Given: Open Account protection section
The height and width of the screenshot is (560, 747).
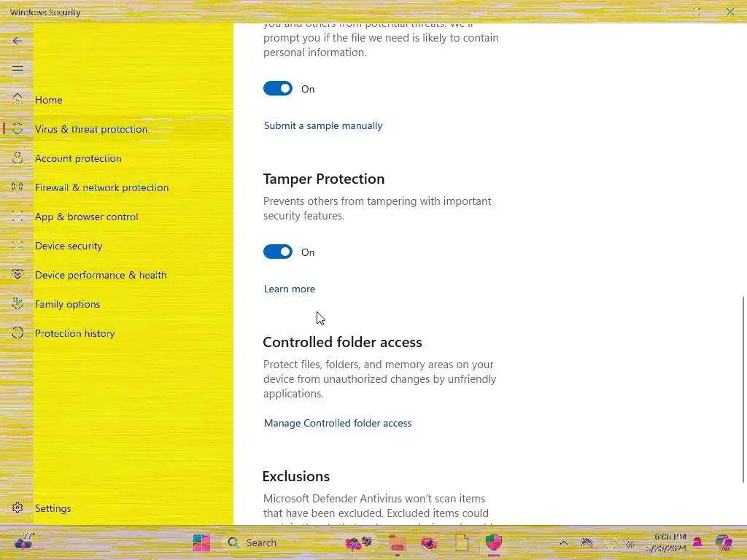Looking at the screenshot, I should click(78, 158).
